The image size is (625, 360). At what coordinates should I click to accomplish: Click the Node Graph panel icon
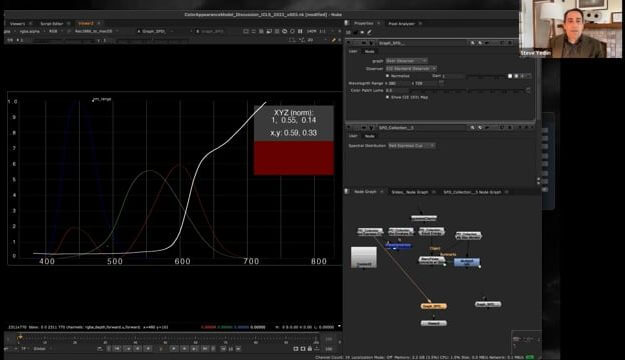(347, 192)
